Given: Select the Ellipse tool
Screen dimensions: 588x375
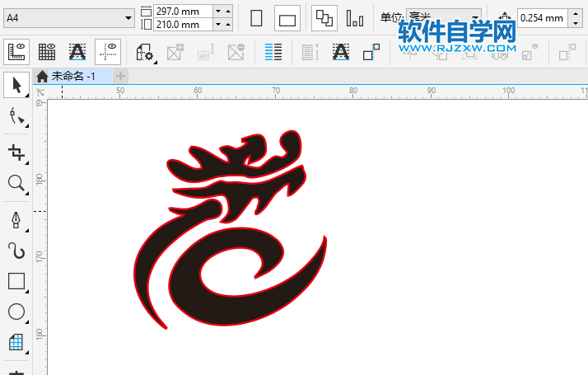Looking at the screenshot, I should click(x=16, y=312).
